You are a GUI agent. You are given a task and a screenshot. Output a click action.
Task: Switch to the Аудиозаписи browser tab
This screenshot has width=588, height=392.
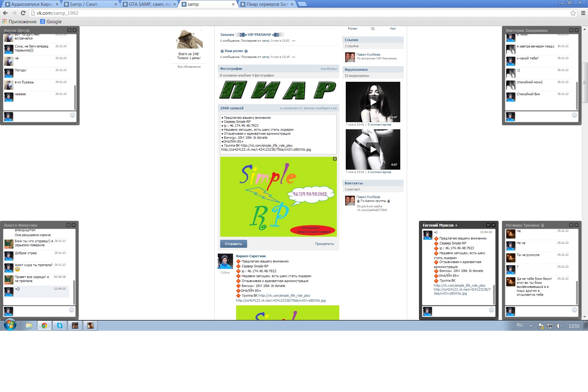[31, 4]
